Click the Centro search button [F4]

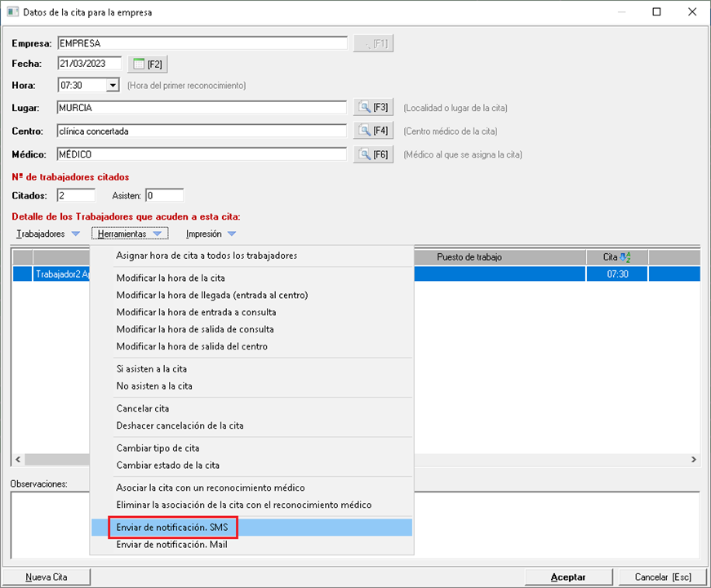click(373, 131)
